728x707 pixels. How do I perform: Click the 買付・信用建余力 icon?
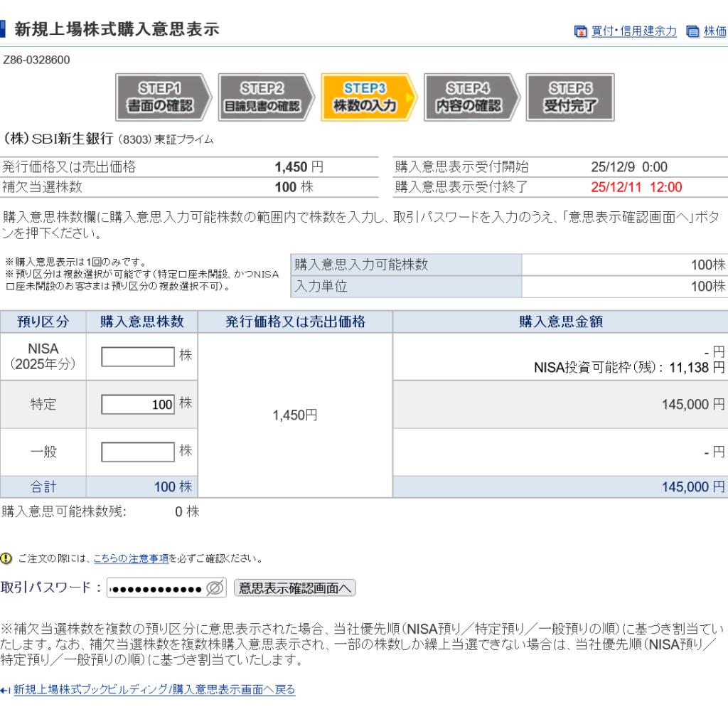point(580,31)
